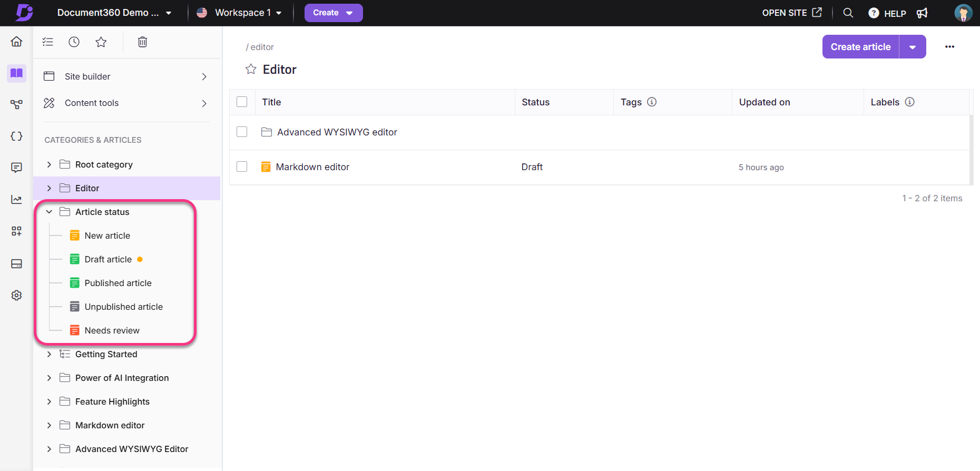Open the Workspace 1 dropdown

239,13
